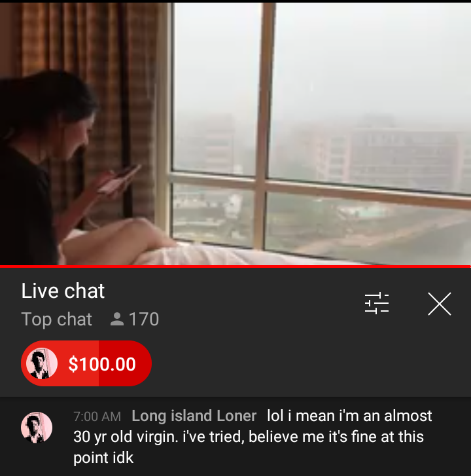
Task: Switch the Top chat mode selector
Action: point(57,319)
